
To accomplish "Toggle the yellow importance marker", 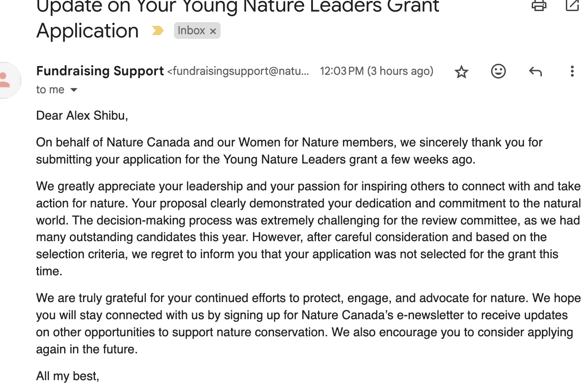I will [158, 31].
